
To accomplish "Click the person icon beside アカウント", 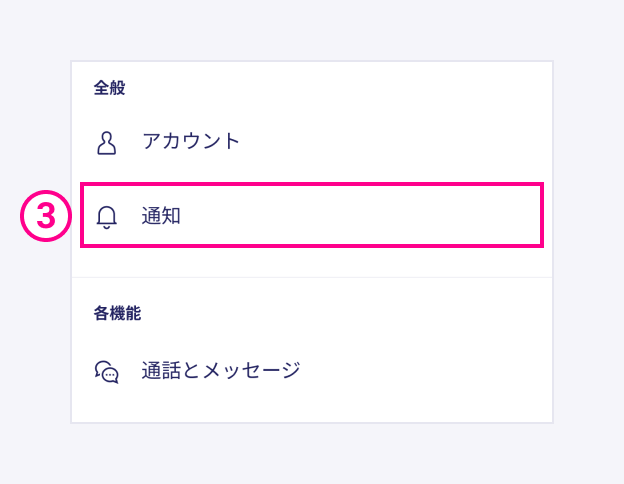I will coord(106,142).
